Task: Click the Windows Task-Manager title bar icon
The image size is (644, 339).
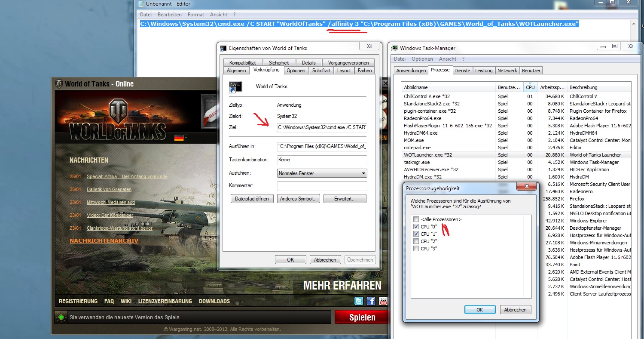Action: pos(395,48)
